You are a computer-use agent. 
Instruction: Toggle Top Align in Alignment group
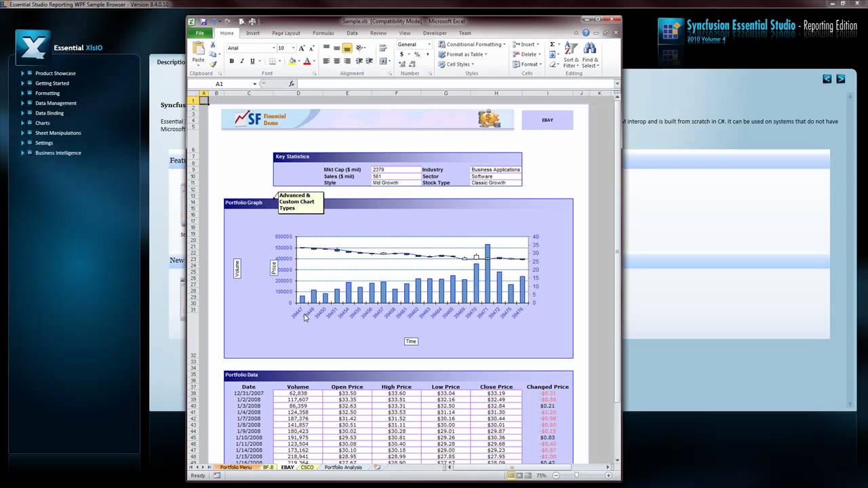[326, 47]
